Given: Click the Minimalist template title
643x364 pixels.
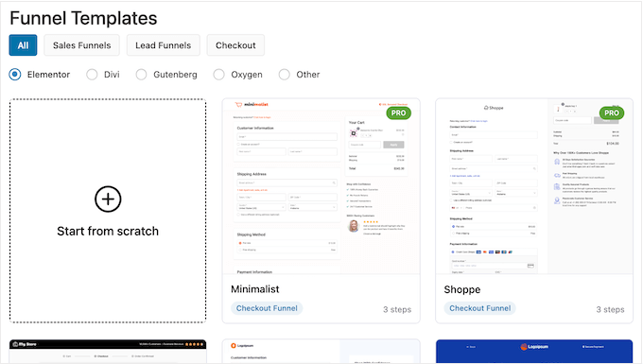Looking at the screenshot, I should click(x=255, y=289).
